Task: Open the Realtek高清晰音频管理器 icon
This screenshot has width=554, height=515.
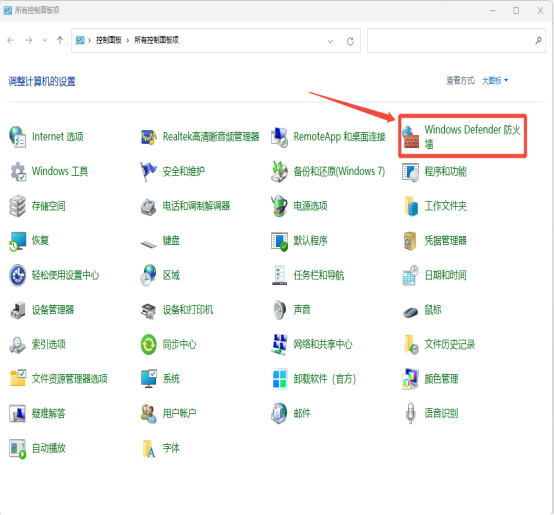Action: (x=148, y=137)
